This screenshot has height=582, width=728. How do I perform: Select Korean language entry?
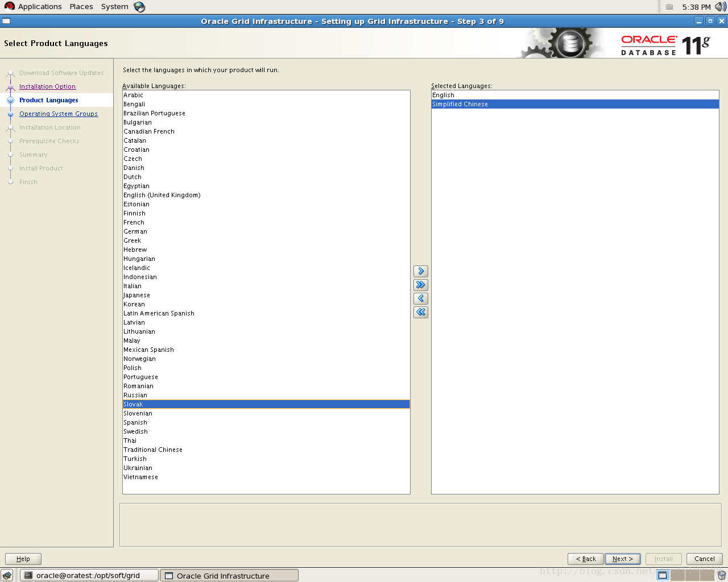point(266,304)
